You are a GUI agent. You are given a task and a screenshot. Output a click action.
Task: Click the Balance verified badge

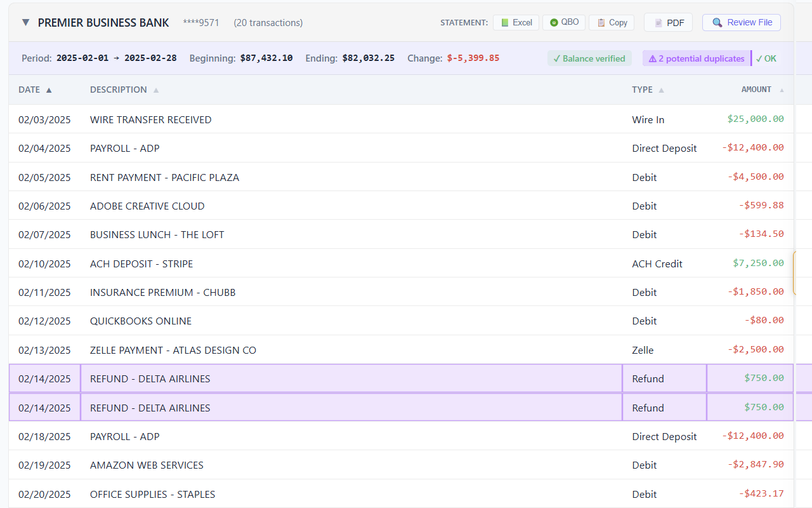click(x=589, y=58)
